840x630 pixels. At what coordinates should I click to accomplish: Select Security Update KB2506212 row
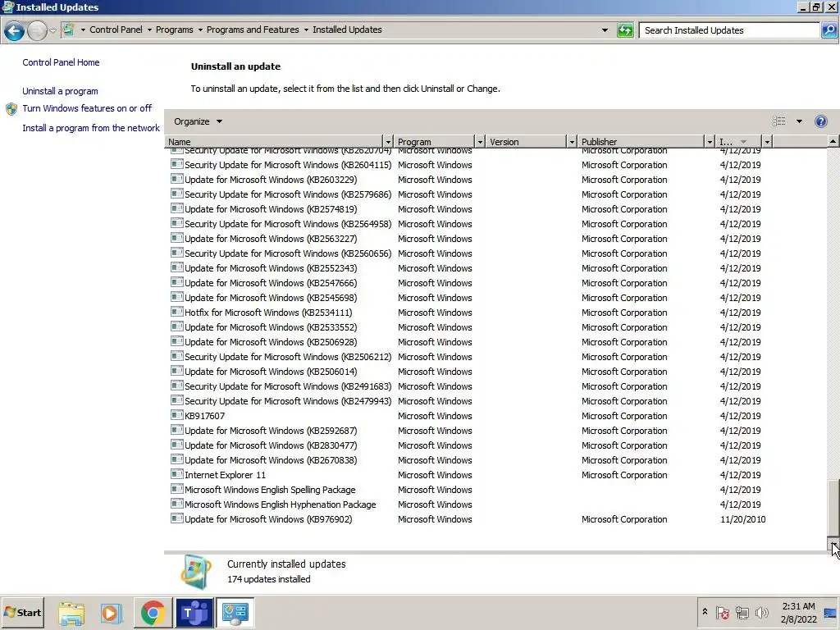470,356
